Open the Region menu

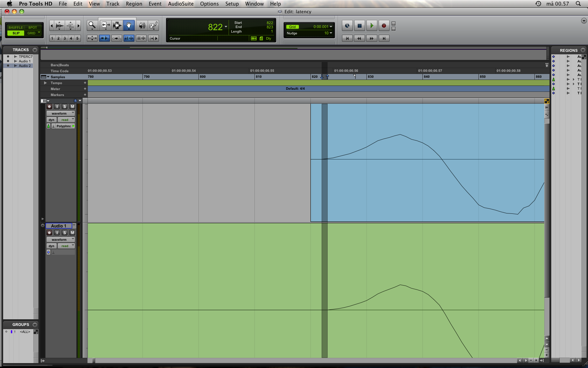point(134,4)
